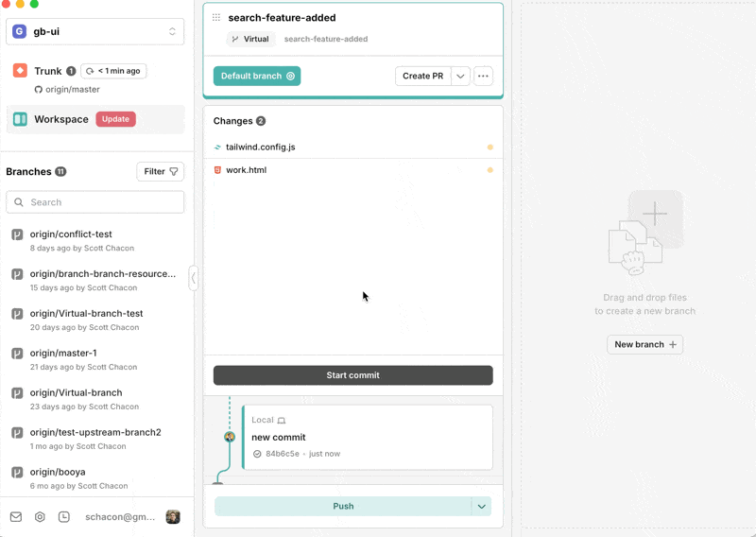This screenshot has height=537, width=756.
Task: Open the branches Filter menu
Action: (x=161, y=171)
